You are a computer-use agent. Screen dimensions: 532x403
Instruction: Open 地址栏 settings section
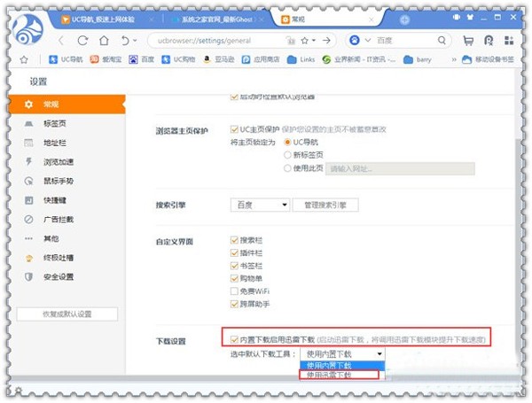point(67,143)
